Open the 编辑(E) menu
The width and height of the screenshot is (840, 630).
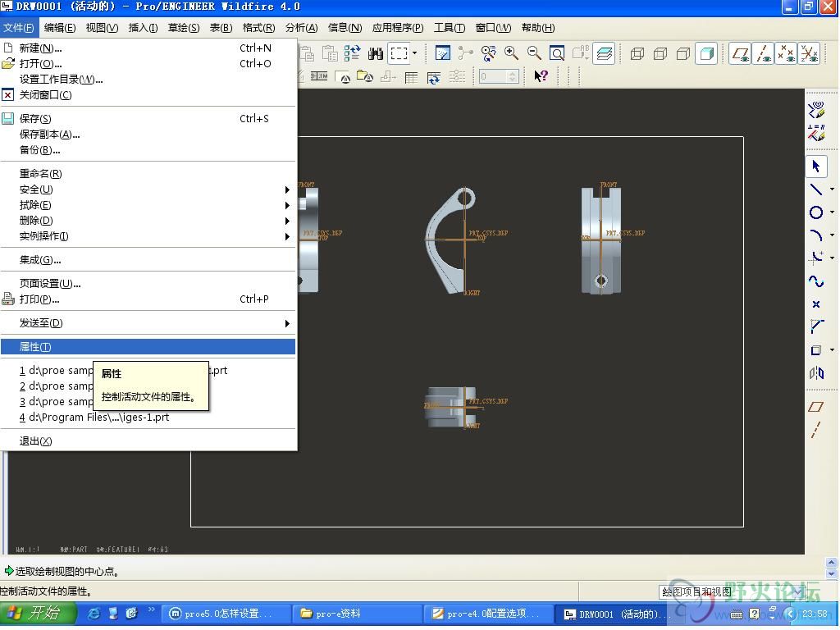[59, 28]
